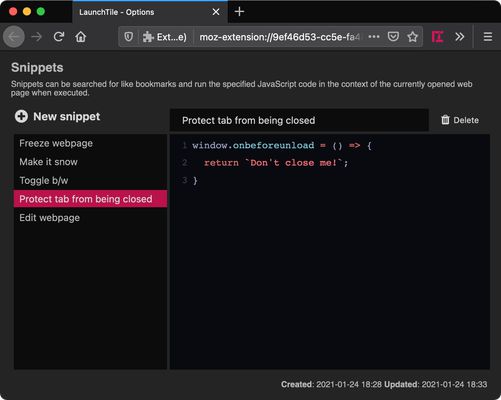Expand the toolbar overflow chevron
This screenshot has width=501, height=400.
point(460,37)
